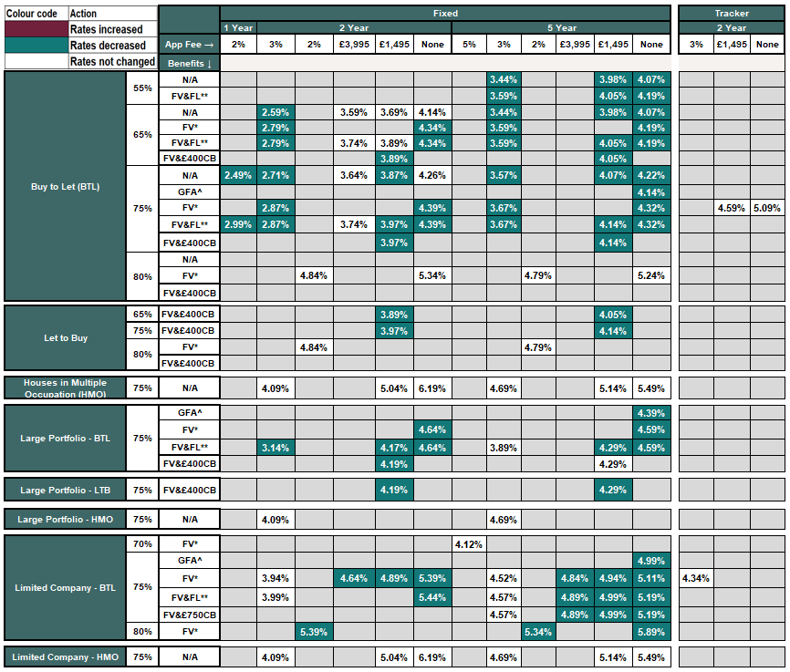790x672 pixels.
Task: Select the white Rates not changed swatch
Action: tap(36, 61)
